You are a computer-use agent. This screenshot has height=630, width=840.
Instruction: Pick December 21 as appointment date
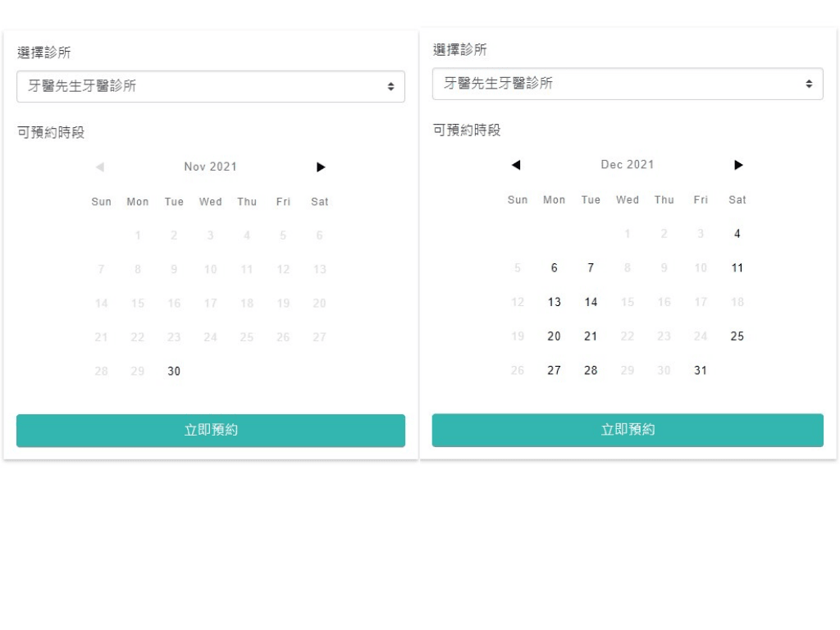tap(591, 336)
